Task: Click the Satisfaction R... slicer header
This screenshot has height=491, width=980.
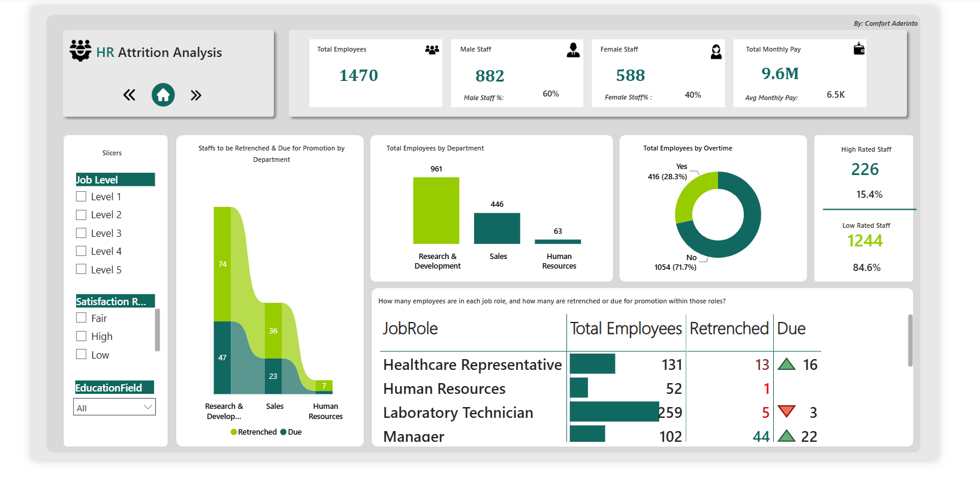Action: 115,301
